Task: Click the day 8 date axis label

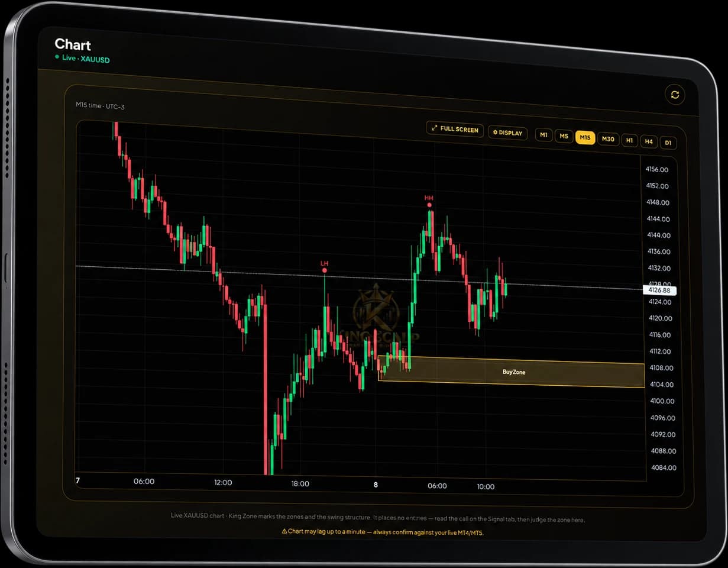Action: [x=376, y=485]
